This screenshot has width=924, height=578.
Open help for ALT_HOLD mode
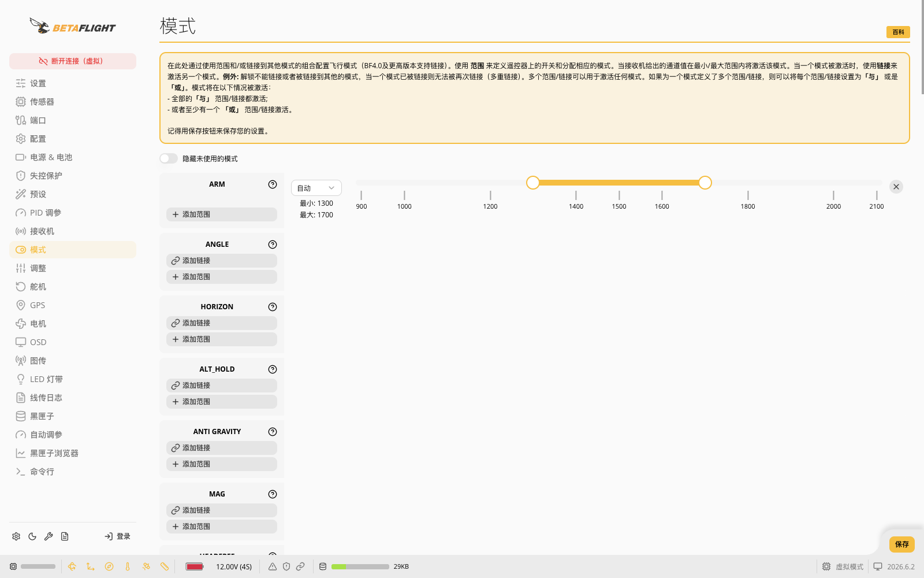click(x=273, y=369)
